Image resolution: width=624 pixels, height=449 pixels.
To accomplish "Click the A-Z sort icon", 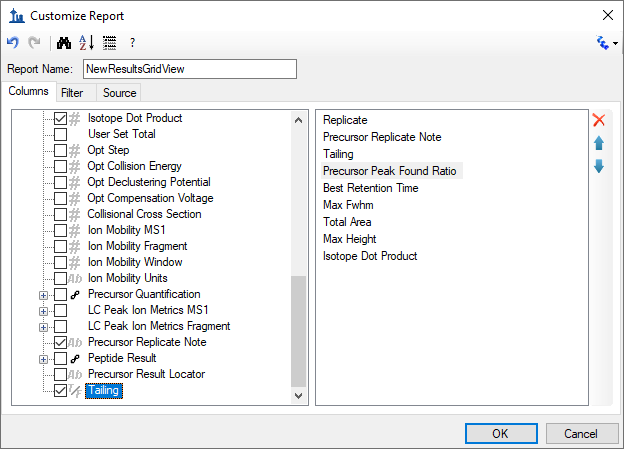I will click(x=86, y=43).
